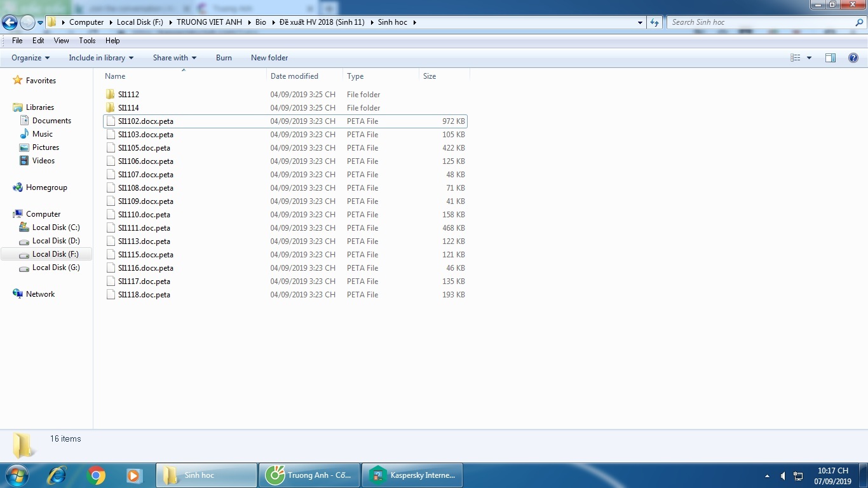The image size is (868, 488).
Task: Open the Share with dropdown
Action: point(175,58)
